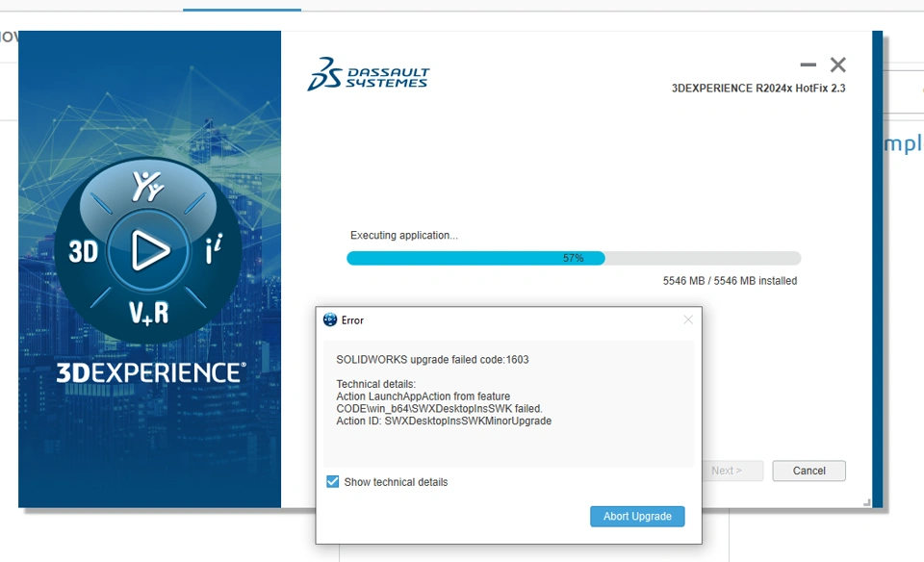This screenshot has height=562, width=924.
Task: Click the V+R quadrant of the compass
Action: pyautogui.click(x=148, y=313)
